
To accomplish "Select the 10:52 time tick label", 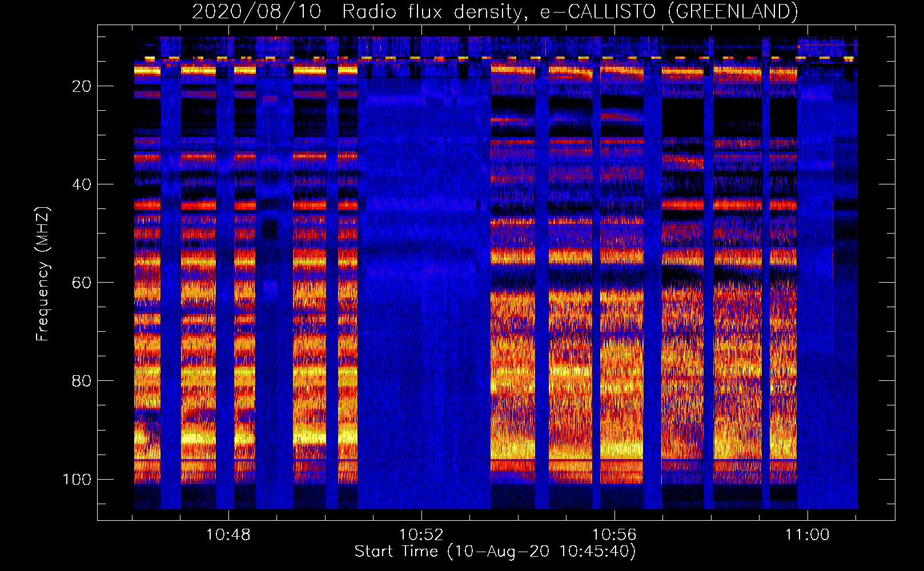I will 421,534.
